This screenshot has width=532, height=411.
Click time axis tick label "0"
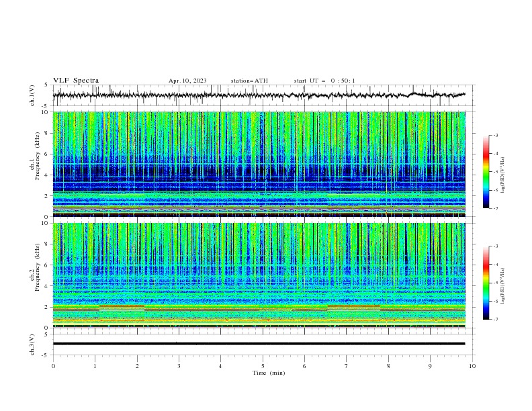pyautogui.click(x=53, y=366)
